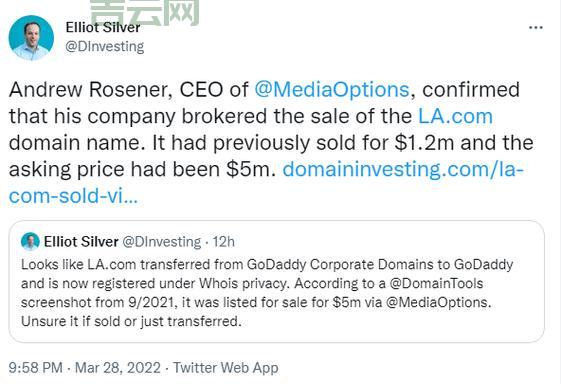Click the Mar 28, 2022 date

(118, 368)
